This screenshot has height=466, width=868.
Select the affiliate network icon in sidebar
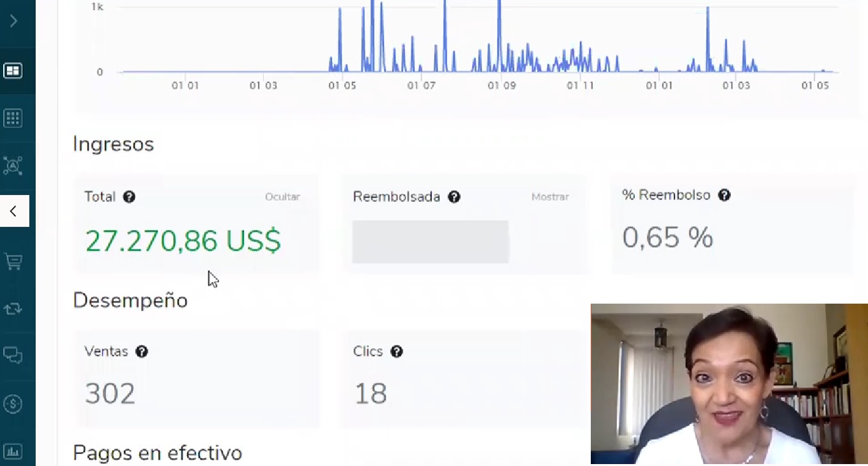click(13, 166)
